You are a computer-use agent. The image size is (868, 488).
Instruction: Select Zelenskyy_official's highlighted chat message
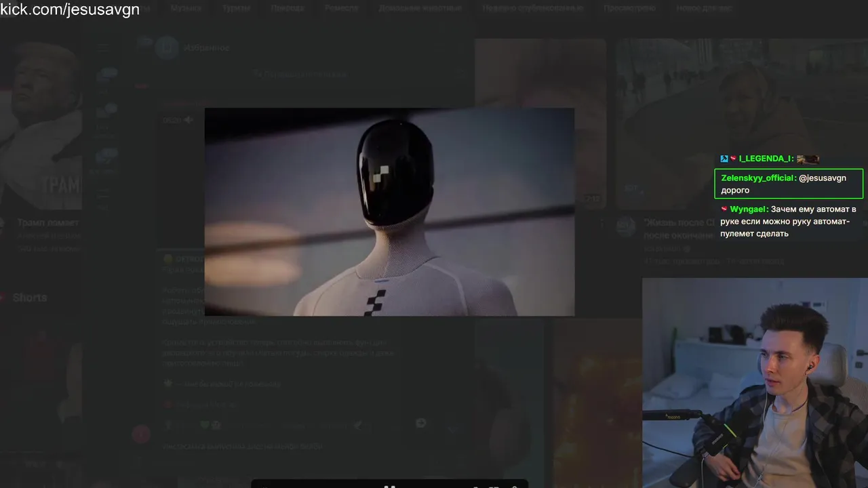coord(789,184)
